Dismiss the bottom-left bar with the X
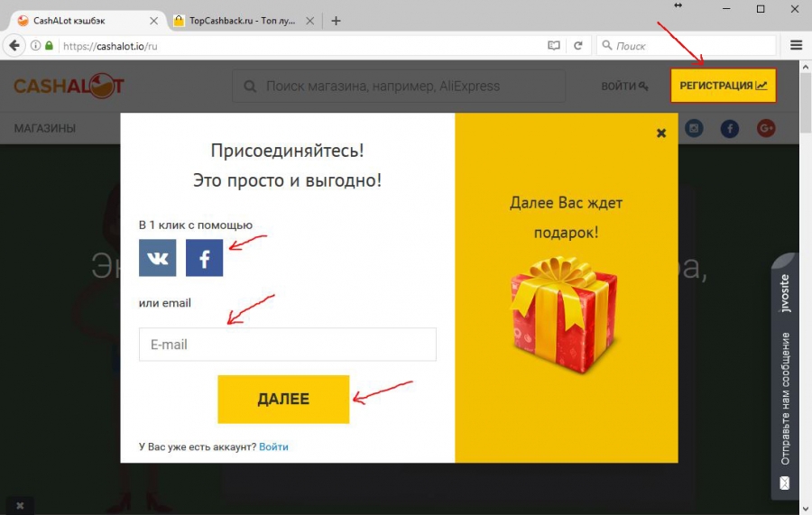 [20, 506]
